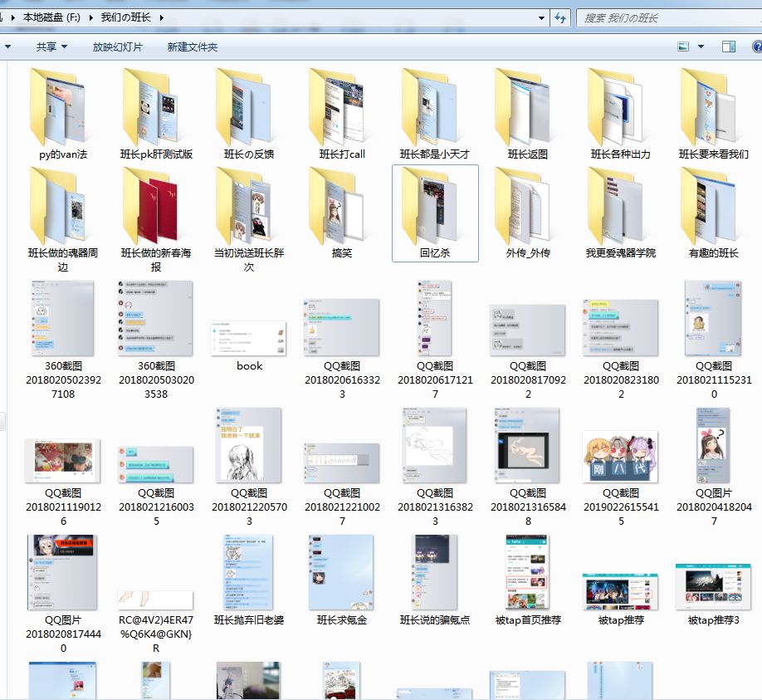Viewport: 762px width, 700px height.
Task: Select image QQ截图20190226155415
Action: tap(621, 478)
